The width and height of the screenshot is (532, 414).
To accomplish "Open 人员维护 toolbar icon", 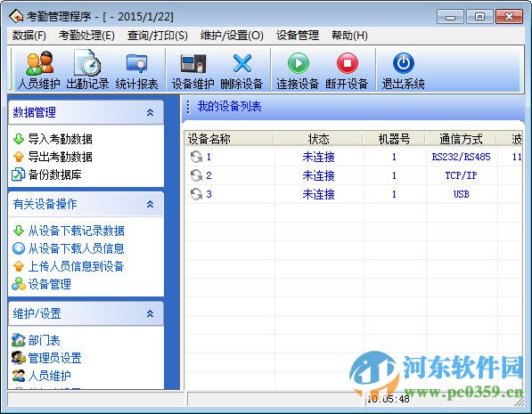I will [39, 63].
